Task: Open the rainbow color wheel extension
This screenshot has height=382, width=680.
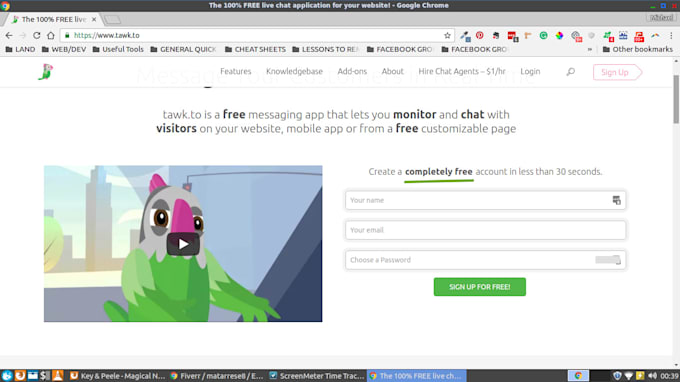Action: (x=559, y=36)
